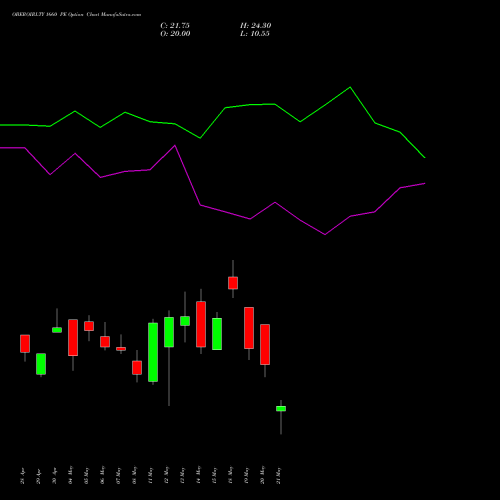Click the high value H: 24.30
The image size is (500, 500).
pos(256,26)
